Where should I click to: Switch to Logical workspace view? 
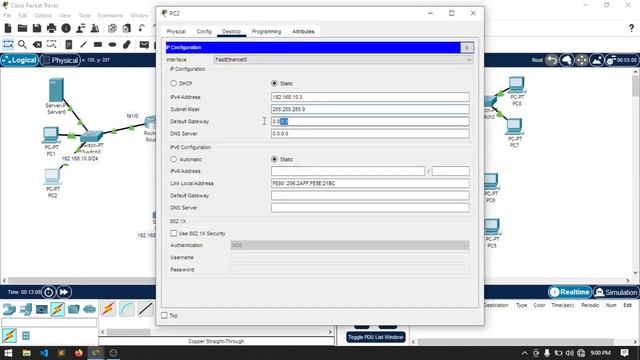20,60
